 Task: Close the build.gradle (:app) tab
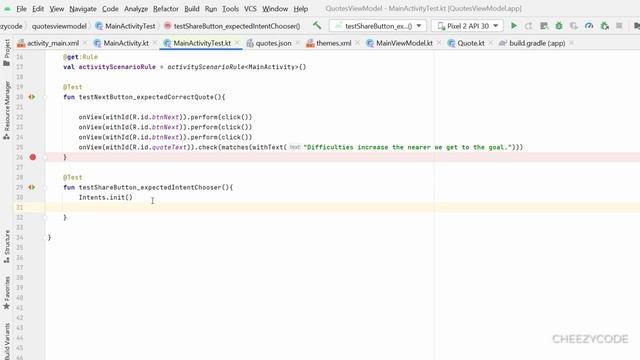click(571, 43)
